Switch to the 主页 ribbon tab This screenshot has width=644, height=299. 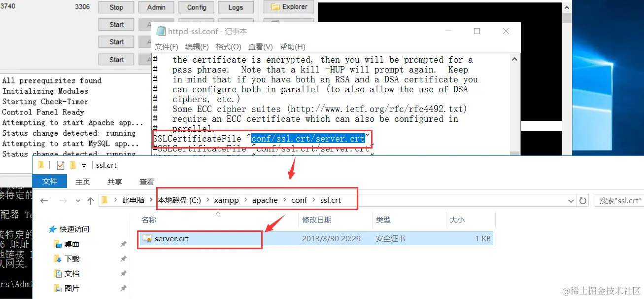[83, 182]
